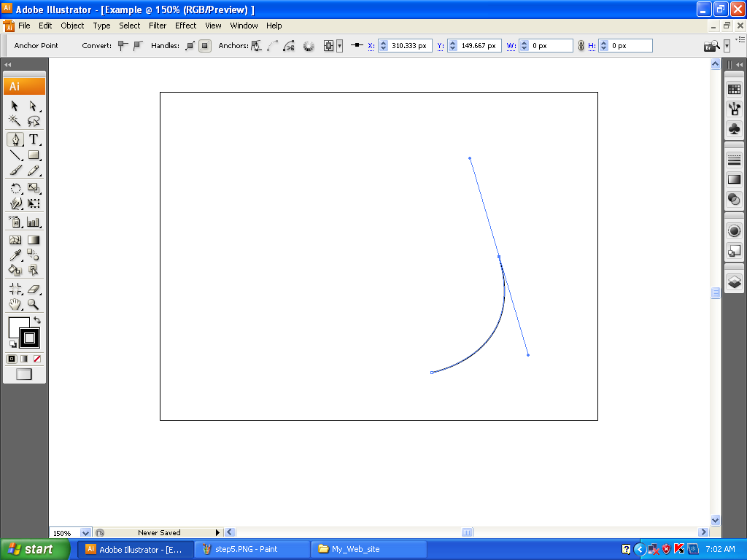Open the Filter menu

click(158, 26)
